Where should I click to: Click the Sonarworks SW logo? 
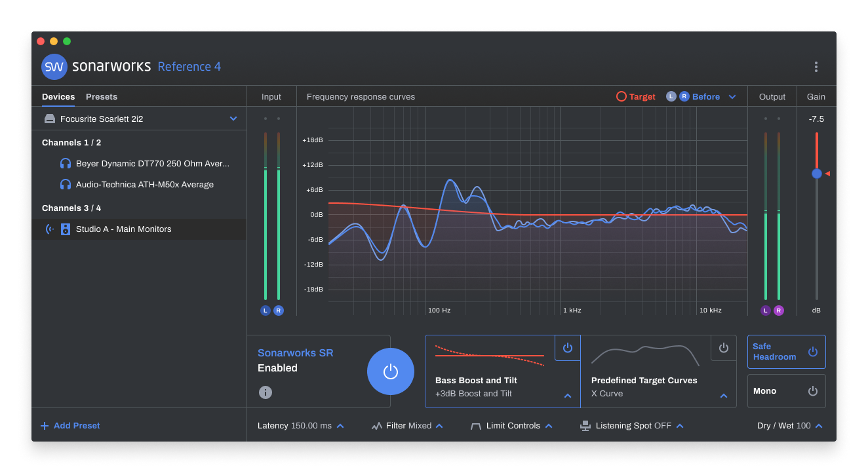pyautogui.click(x=54, y=67)
